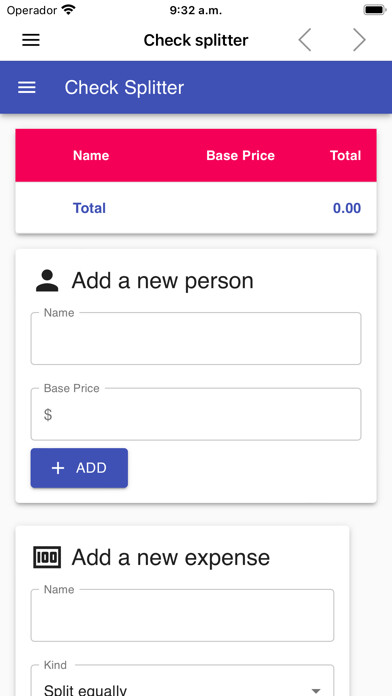392x696 pixels.
Task: Open the top navigation hamburger menu
Action: click(x=31, y=40)
